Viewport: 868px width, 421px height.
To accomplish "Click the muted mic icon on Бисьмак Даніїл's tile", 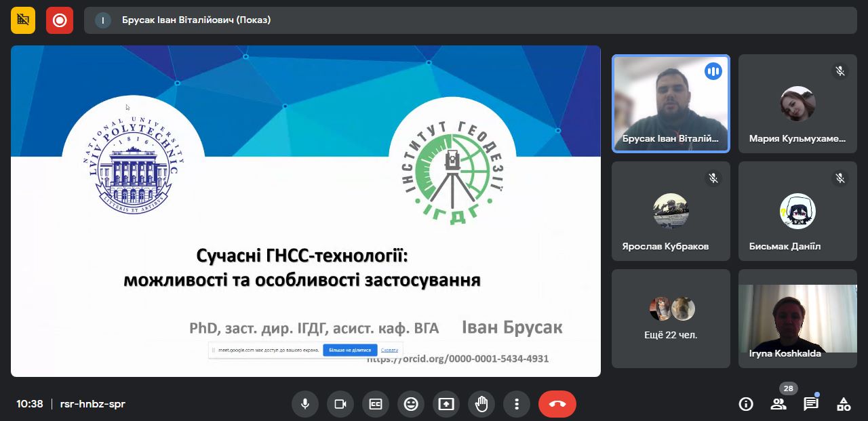I will (840, 178).
